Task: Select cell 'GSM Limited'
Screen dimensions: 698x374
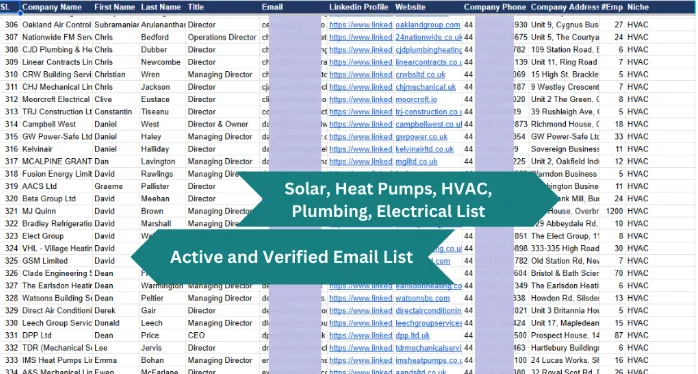Action: click(x=45, y=261)
